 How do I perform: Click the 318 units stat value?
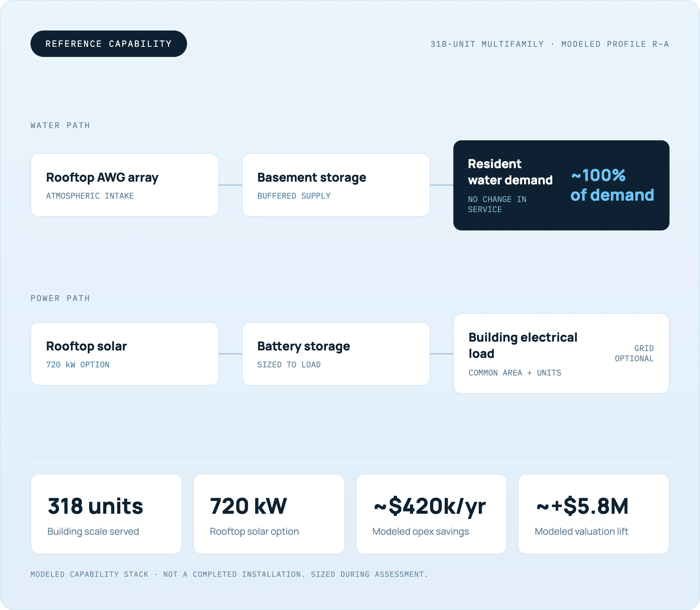tap(95, 506)
